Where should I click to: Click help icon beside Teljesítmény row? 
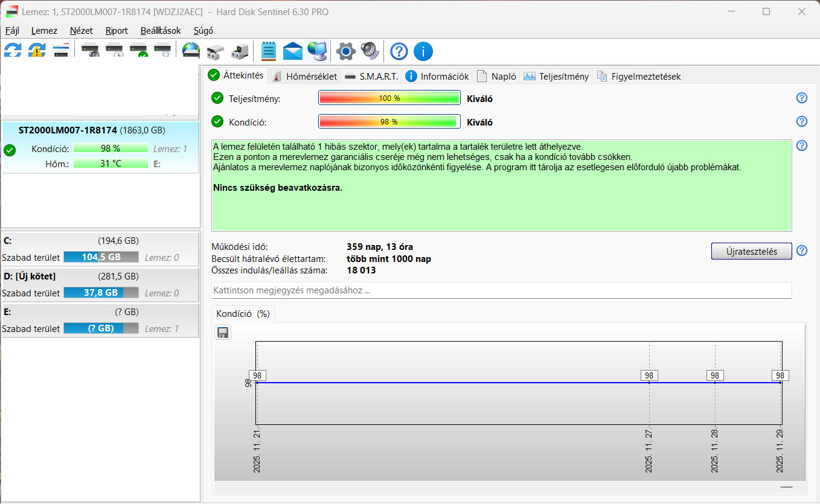pos(802,98)
